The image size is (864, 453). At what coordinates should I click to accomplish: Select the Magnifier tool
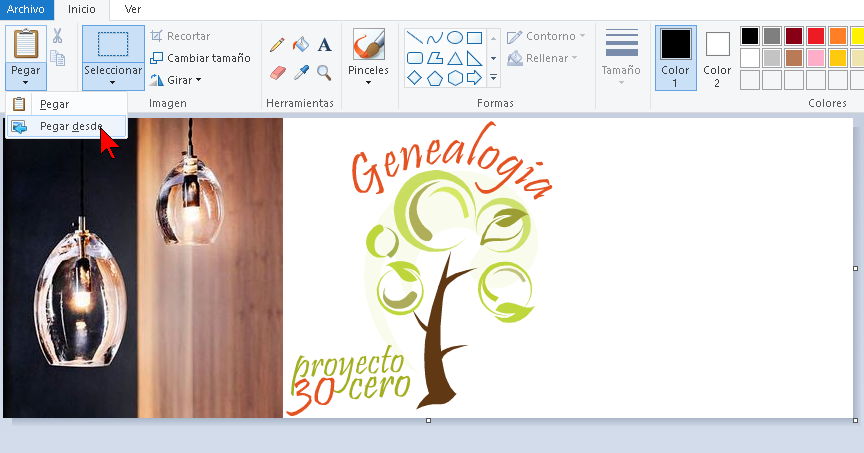tap(324, 73)
